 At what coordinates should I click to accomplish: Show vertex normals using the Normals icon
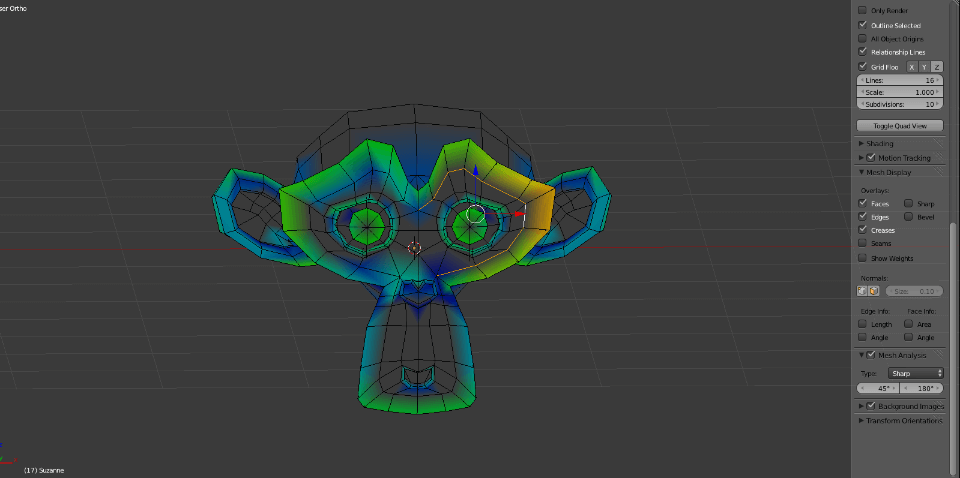coord(862,291)
